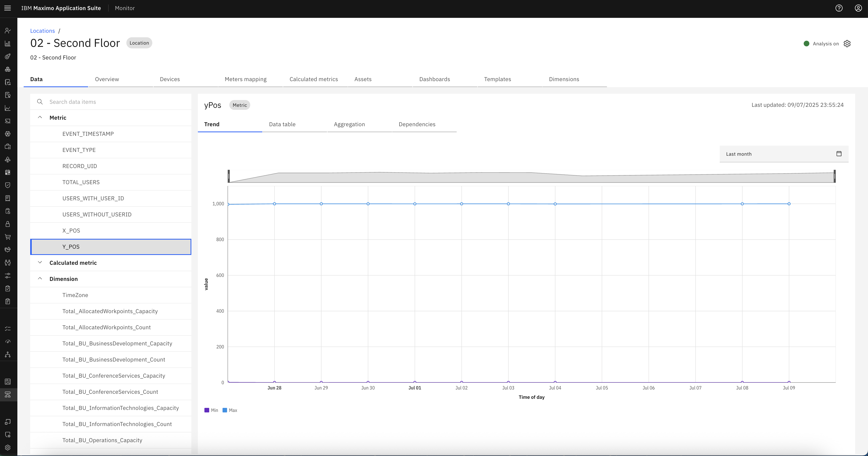Click the left handle of chart zoom slider
The image size is (868, 456).
pyautogui.click(x=229, y=176)
